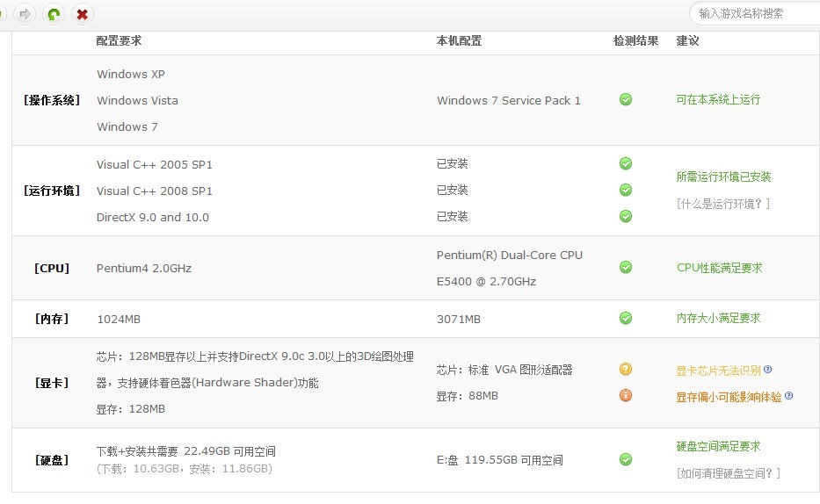Screen dimensions: 820x504
Task: Click the 22.49GB 可用空间 requirement text
Action: [229, 451]
